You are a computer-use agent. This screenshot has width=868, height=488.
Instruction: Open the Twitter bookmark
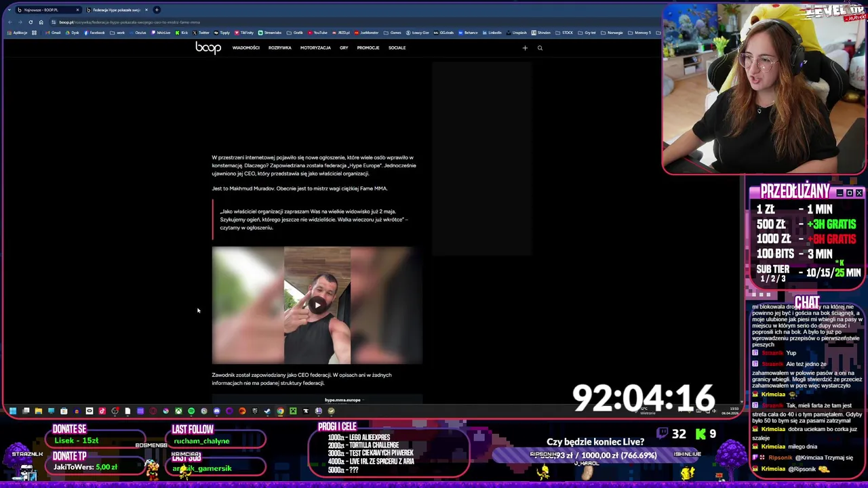click(201, 33)
